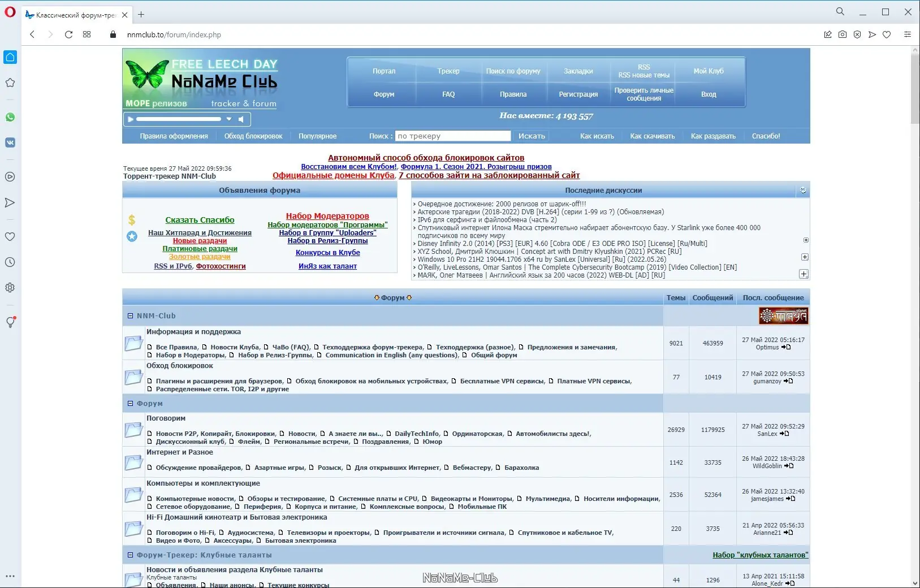This screenshot has width=920, height=588.
Task: Open the radio player dropdown arrow
Action: point(229,119)
